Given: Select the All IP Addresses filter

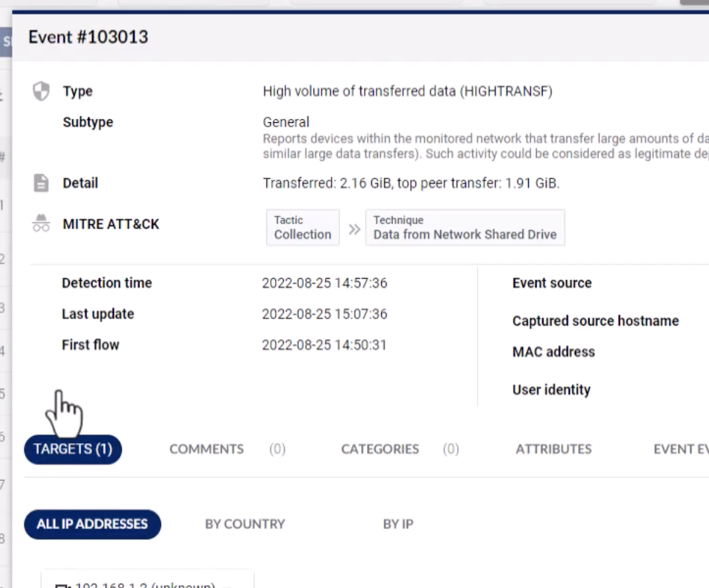Looking at the screenshot, I should pyautogui.click(x=92, y=524).
